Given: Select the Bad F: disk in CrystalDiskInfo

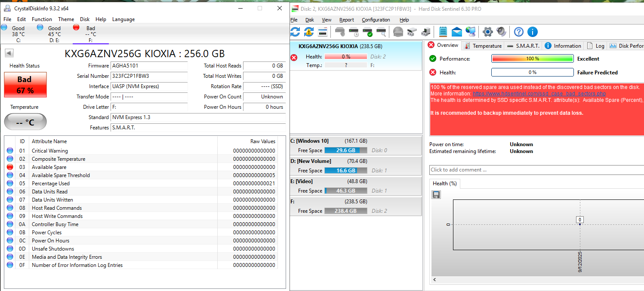Looking at the screenshot, I should 90,34.
